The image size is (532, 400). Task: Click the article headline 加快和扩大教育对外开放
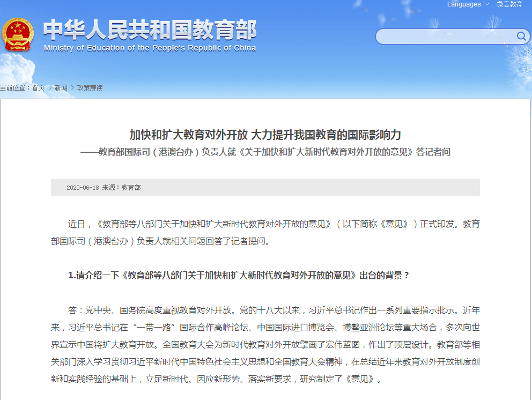click(265, 134)
